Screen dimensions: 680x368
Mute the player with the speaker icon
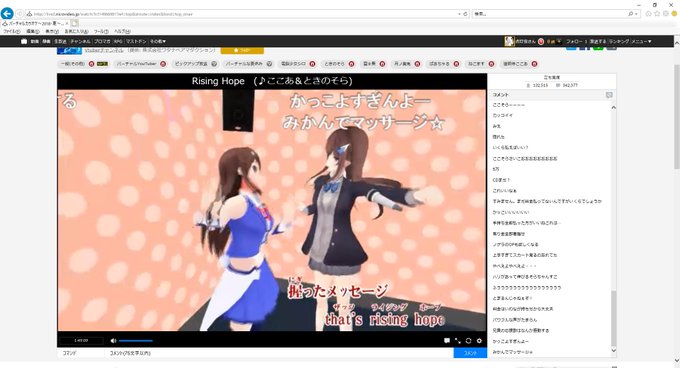click(113, 341)
